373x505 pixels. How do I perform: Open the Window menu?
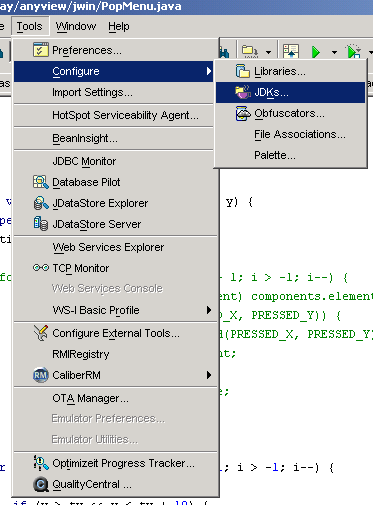click(x=76, y=26)
